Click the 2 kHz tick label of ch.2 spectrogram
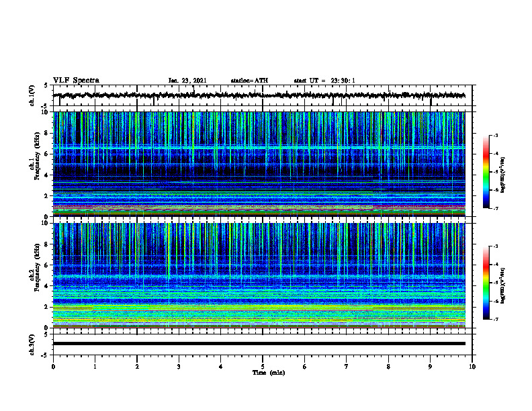This screenshot has height=411, width=532. [47, 307]
